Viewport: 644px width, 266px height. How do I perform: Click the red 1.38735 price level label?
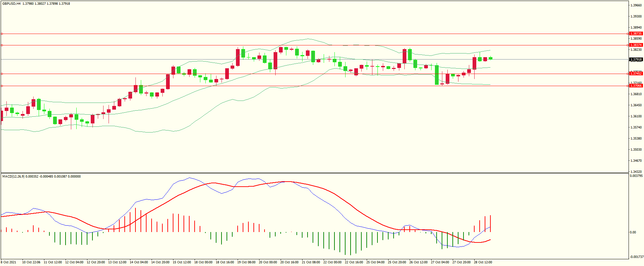click(x=636, y=34)
